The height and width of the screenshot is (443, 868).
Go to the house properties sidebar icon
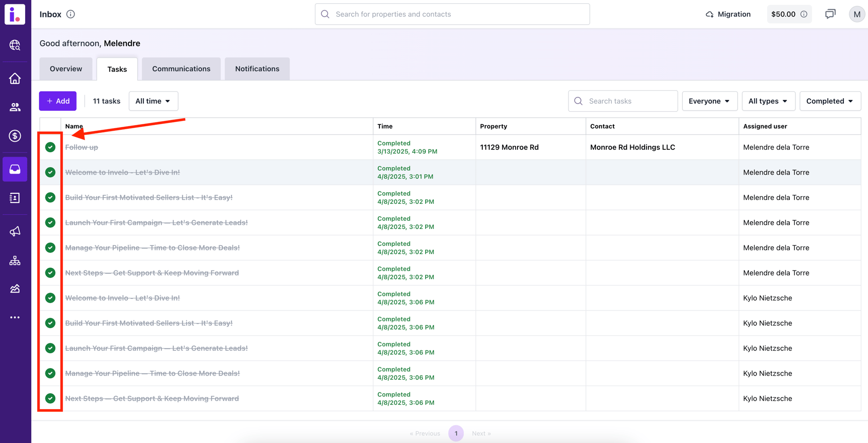[15, 78]
